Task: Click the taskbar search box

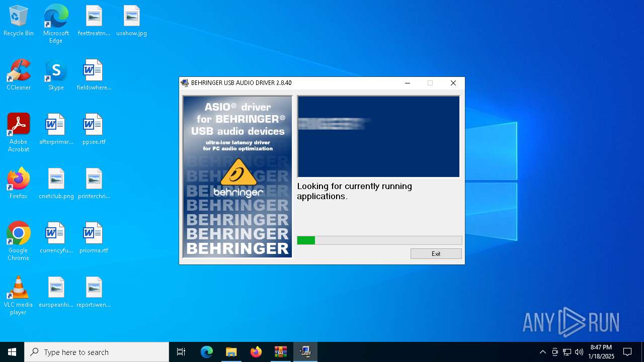Action: tap(97, 352)
